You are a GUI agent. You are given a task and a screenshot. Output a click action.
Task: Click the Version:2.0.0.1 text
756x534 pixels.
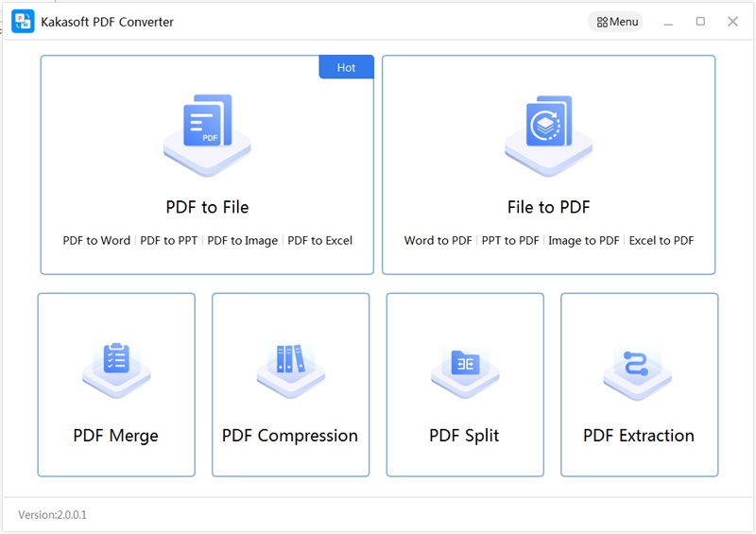[x=53, y=515]
